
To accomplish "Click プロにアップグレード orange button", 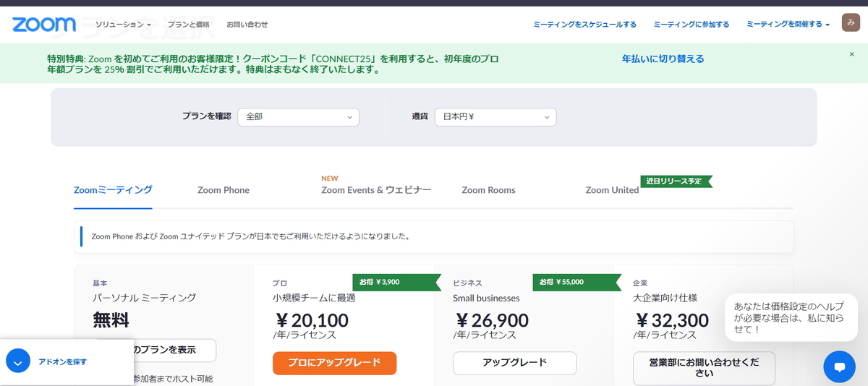I will tap(334, 363).
